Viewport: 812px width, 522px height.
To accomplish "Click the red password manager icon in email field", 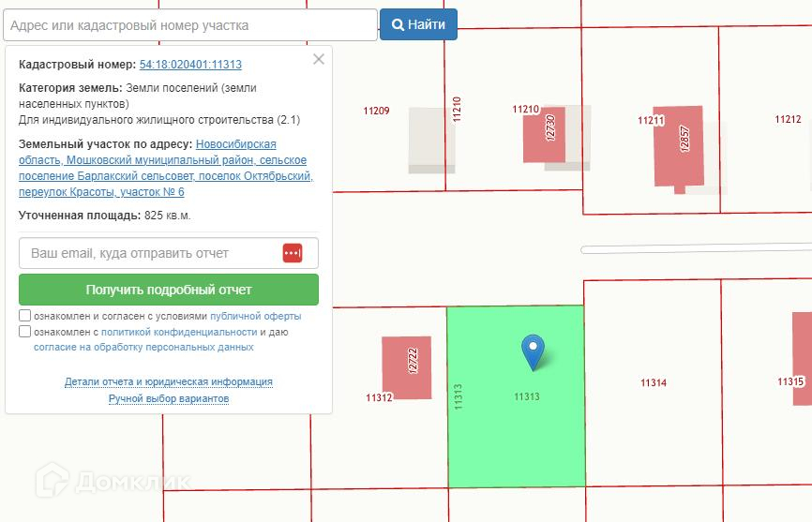I will pos(292,253).
